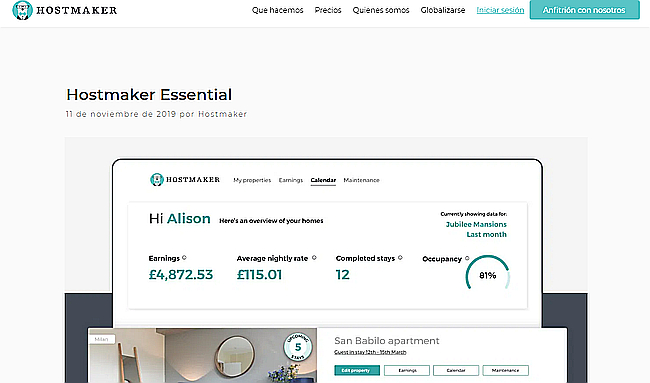The height and width of the screenshot is (383, 650).
Task: Change the Last month period selector
Action: 486,234
